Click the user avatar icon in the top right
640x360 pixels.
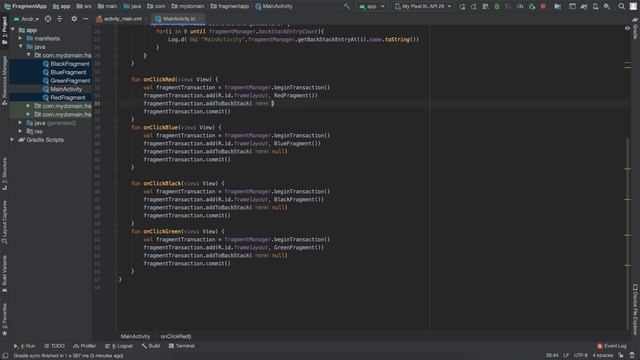tap(633, 6)
